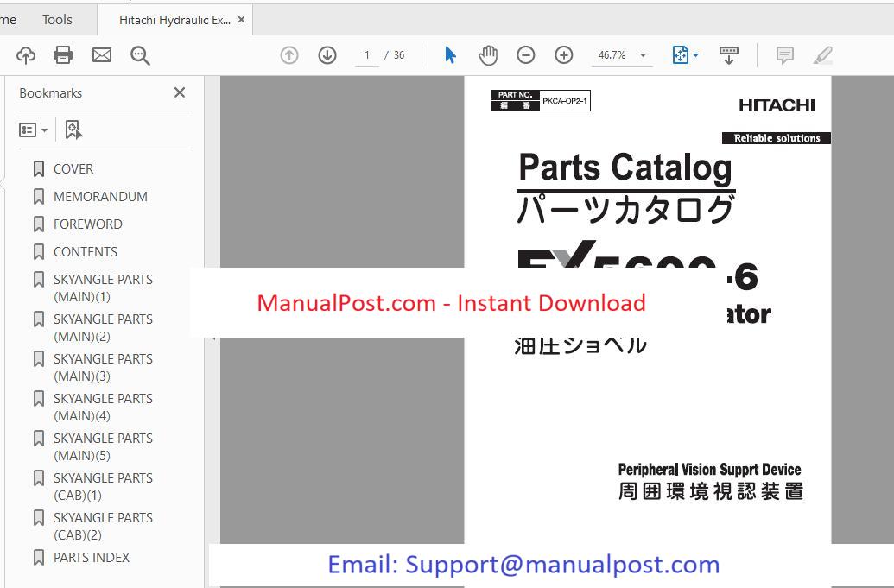Open the Tools tab

tap(58, 19)
